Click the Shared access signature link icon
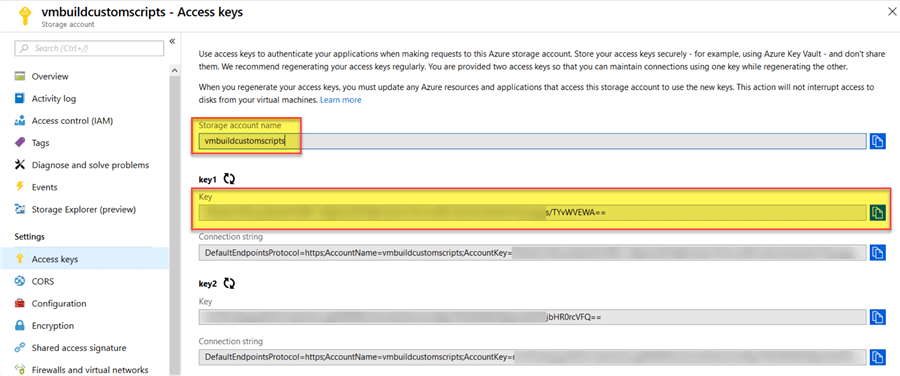900x376 pixels. pyautogui.click(x=20, y=347)
